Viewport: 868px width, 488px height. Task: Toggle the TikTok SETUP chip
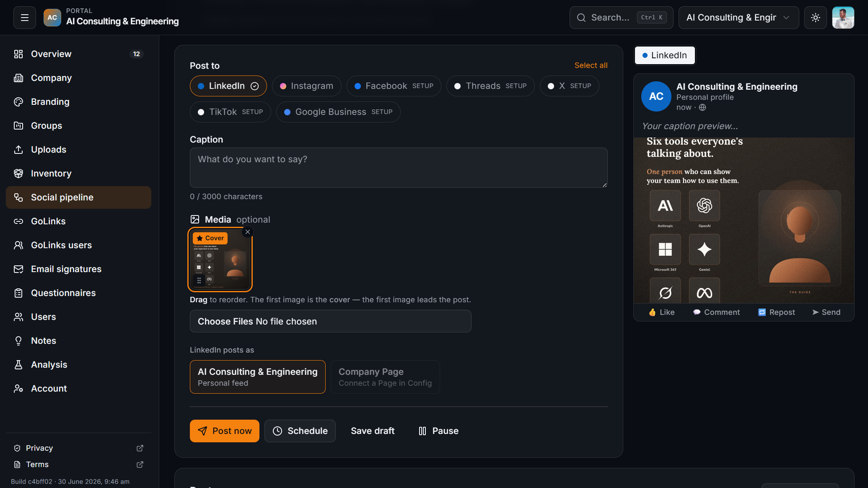point(231,112)
